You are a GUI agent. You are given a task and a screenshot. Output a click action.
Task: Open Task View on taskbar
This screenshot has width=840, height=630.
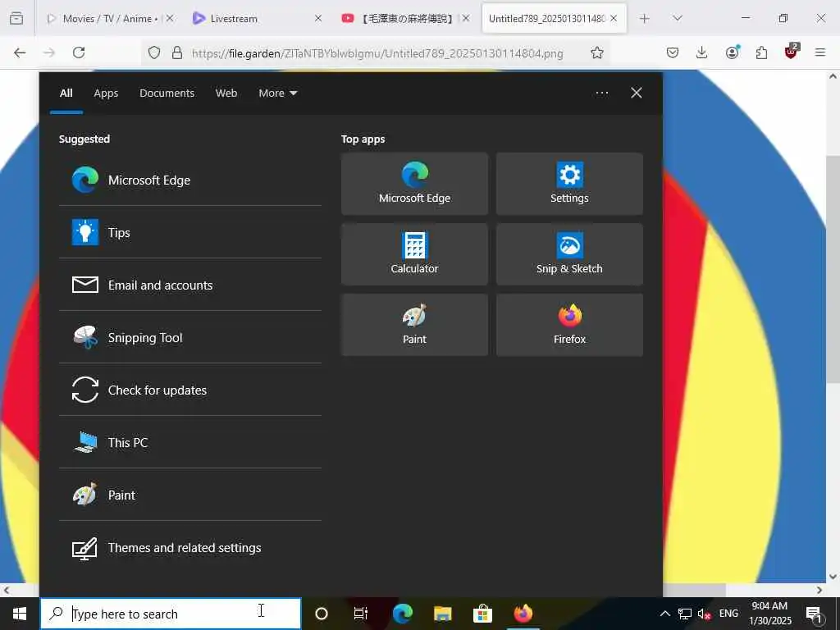pyautogui.click(x=361, y=614)
